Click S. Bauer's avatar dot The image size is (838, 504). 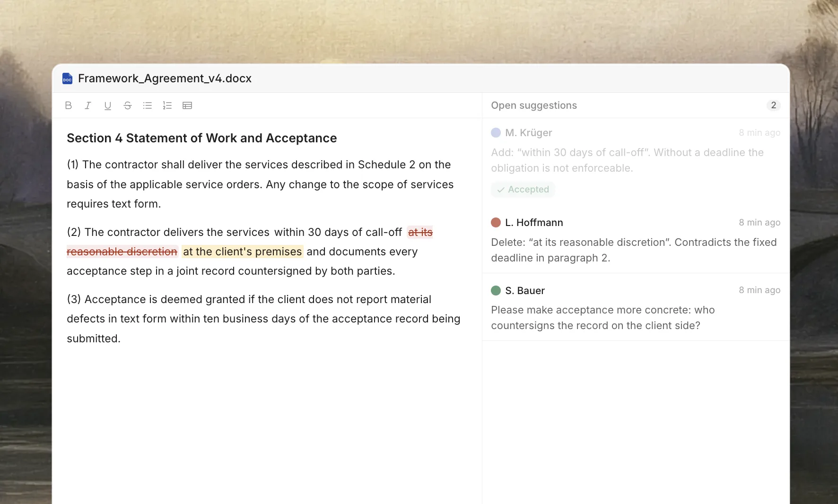pos(496,290)
